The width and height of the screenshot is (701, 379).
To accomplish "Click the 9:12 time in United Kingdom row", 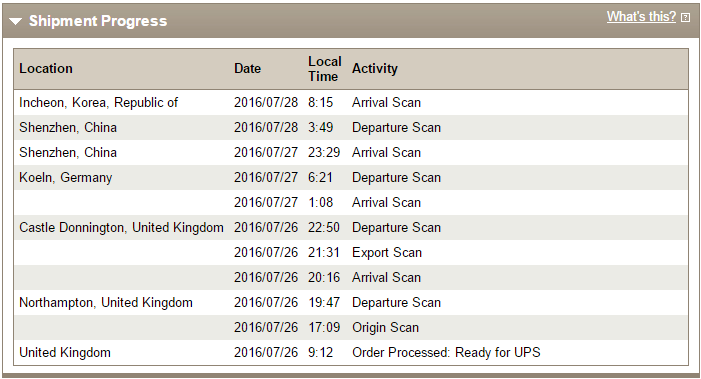I will click(320, 353).
